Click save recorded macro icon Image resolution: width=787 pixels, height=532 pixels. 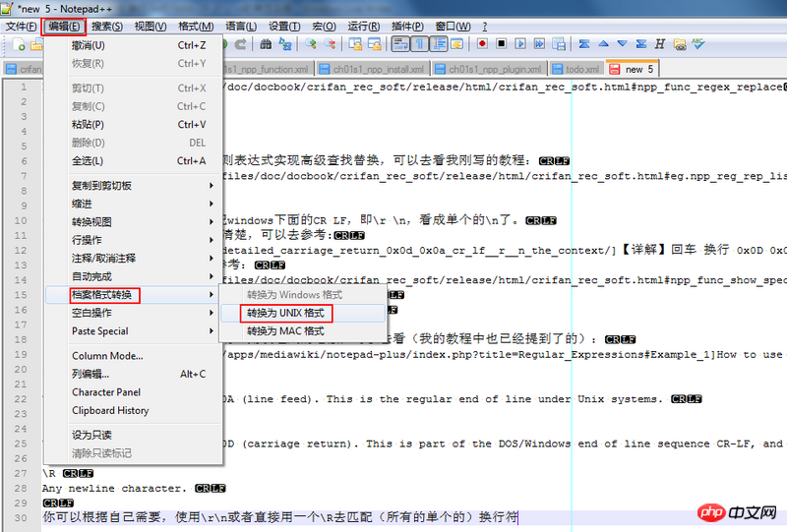pyautogui.click(x=559, y=43)
